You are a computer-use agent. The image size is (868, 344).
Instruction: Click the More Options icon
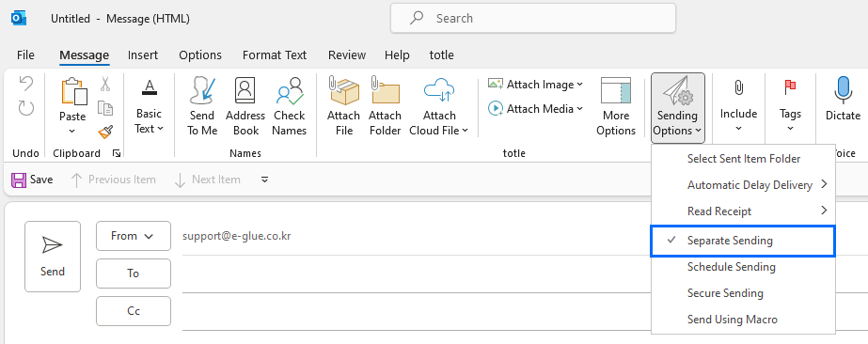pos(616,91)
